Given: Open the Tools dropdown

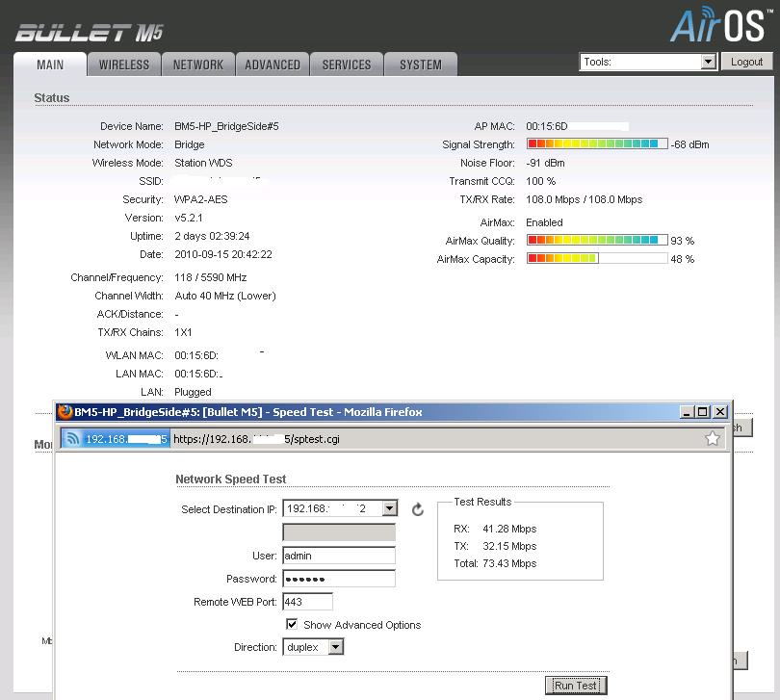Looking at the screenshot, I should (648, 62).
